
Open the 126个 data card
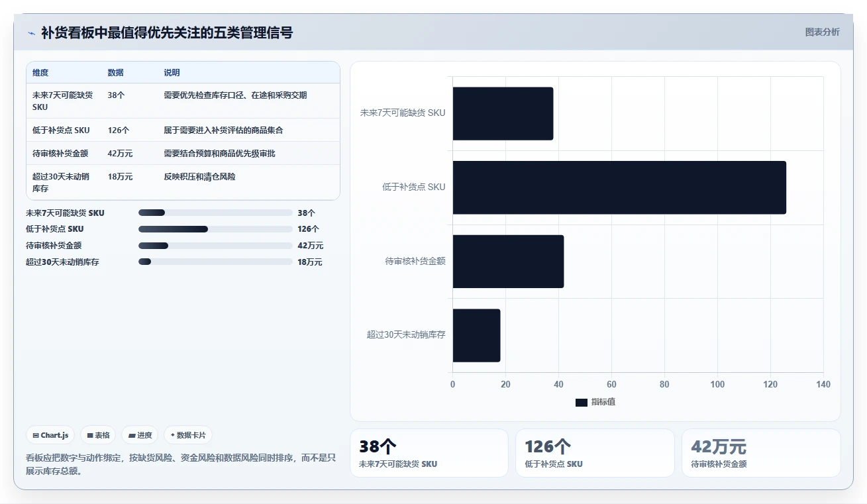595,453
